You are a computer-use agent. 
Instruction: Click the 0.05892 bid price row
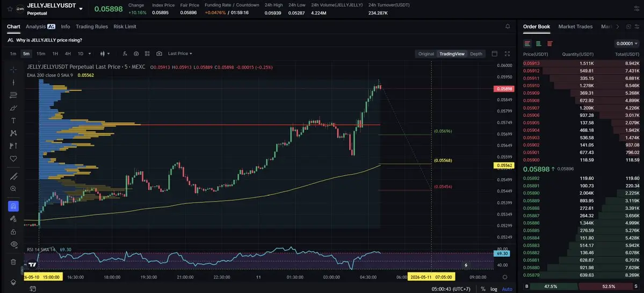point(581,178)
